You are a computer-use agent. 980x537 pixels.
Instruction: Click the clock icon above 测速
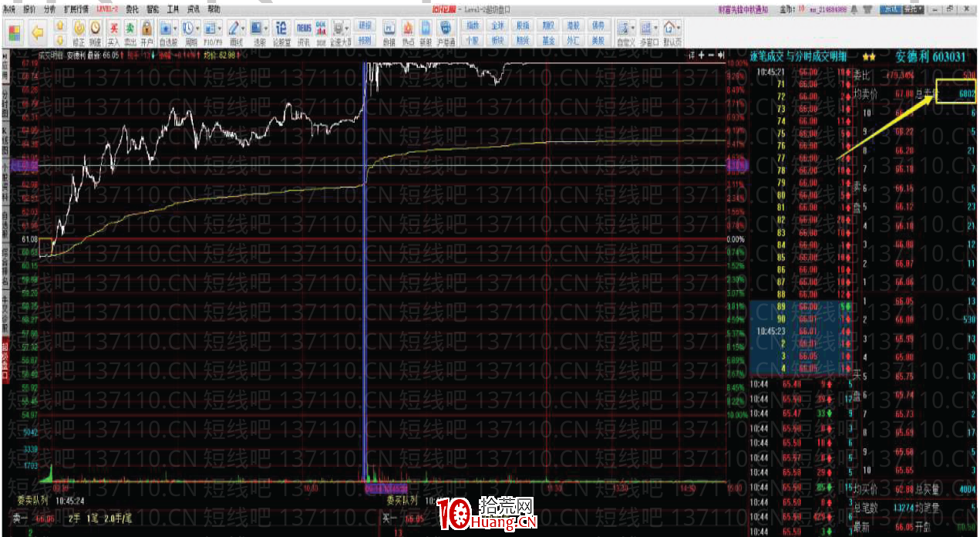(95, 26)
